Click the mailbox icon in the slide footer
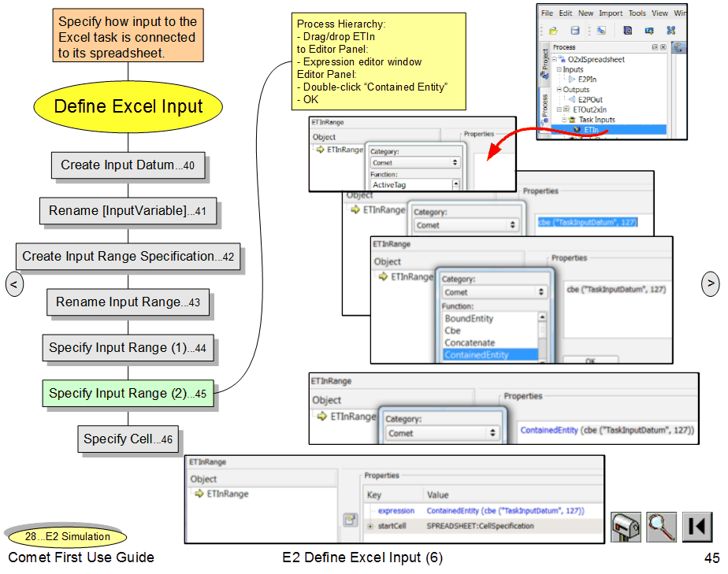 pos(626,527)
